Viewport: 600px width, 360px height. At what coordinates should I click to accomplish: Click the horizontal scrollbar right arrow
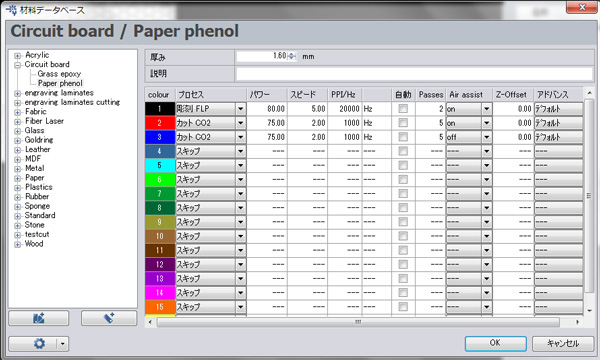coord(577,322)
